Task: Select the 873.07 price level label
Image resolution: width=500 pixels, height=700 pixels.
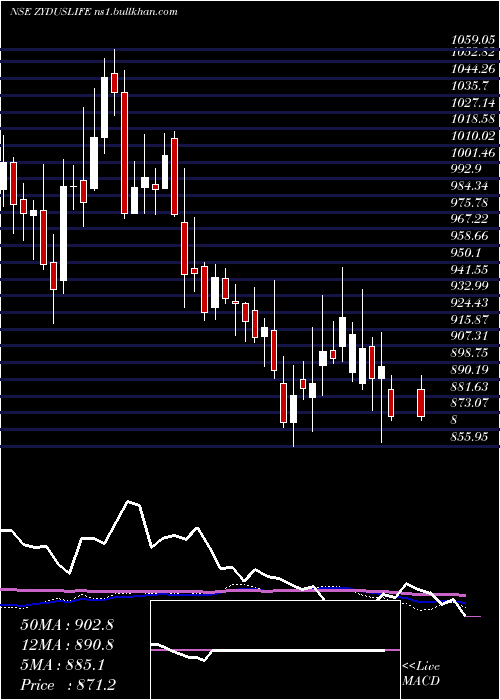Action: (470, 403)
